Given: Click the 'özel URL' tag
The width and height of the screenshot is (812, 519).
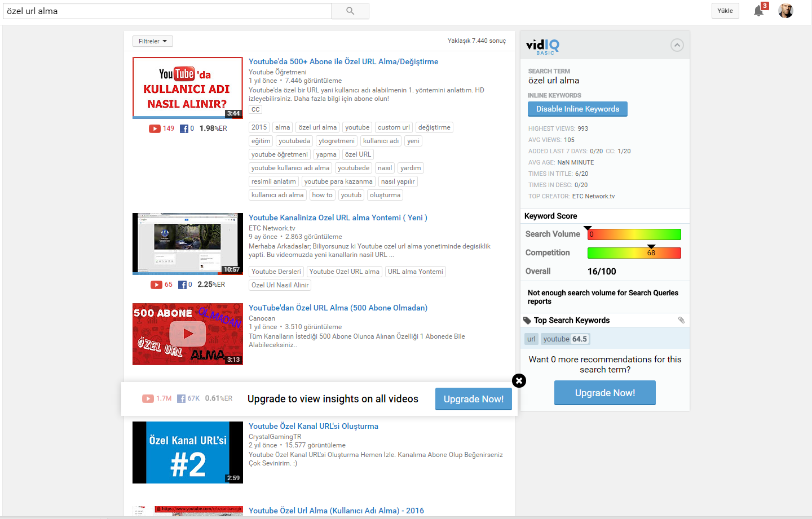Looking at the screenshot, I should click(x=358, y=154).
